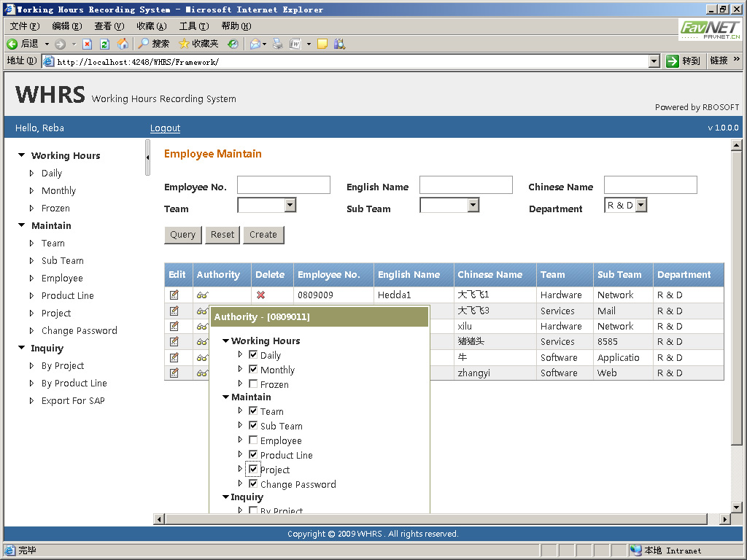Click the IE Back arrow icon
The height and width of the screenshot is (560, 747).
click(x=12, y=44)
